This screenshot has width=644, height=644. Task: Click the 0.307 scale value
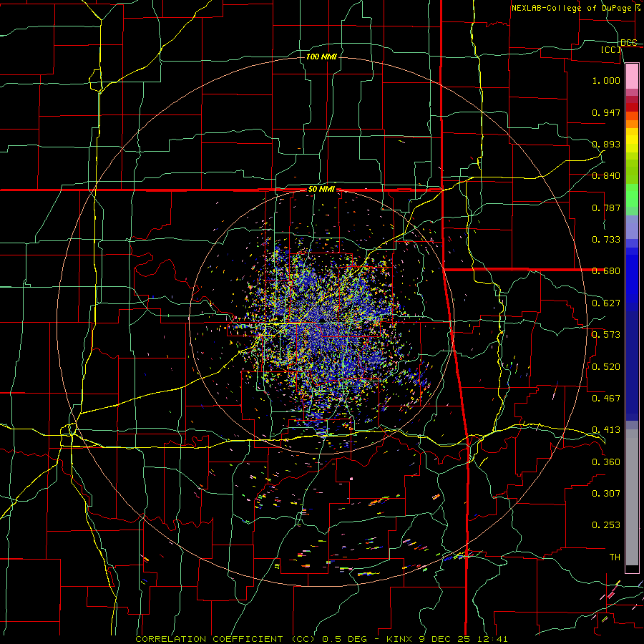pos(606,494)
